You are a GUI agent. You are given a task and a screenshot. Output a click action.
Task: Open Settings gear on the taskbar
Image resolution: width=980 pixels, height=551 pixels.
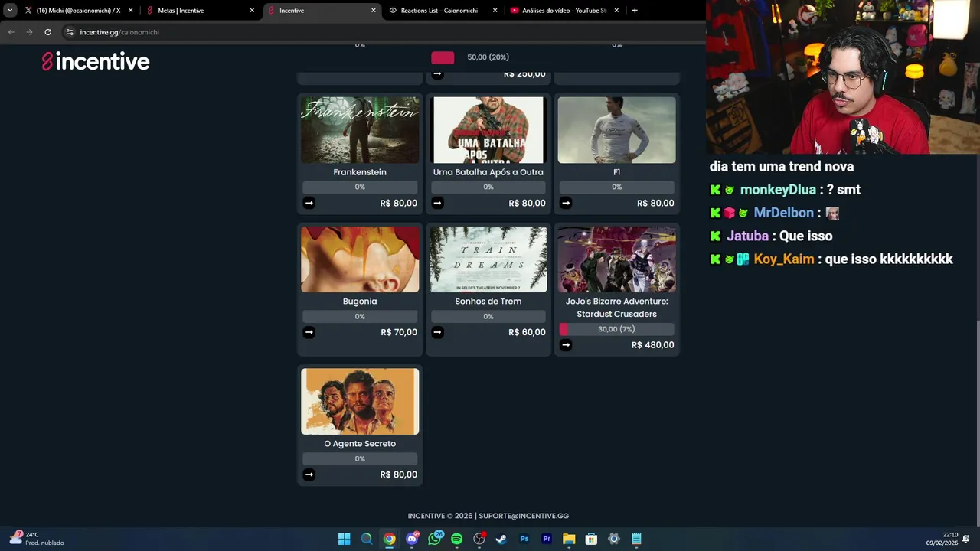pos(613,539)
